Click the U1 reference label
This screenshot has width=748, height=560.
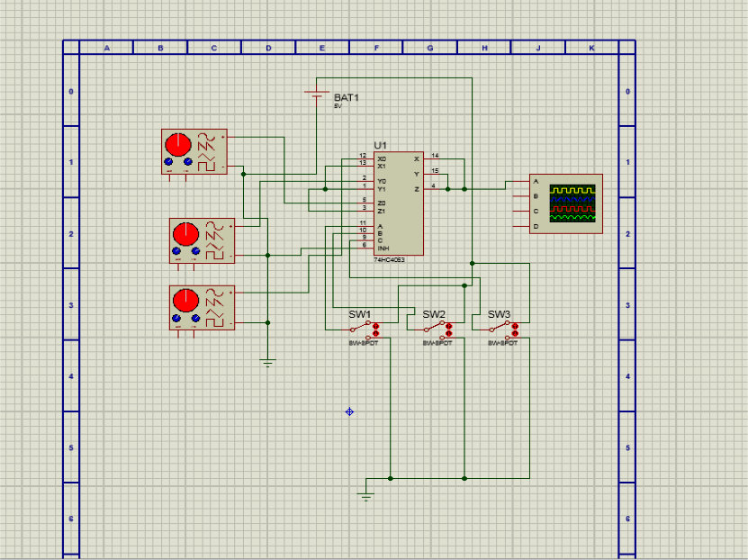[x=380, y=146]
